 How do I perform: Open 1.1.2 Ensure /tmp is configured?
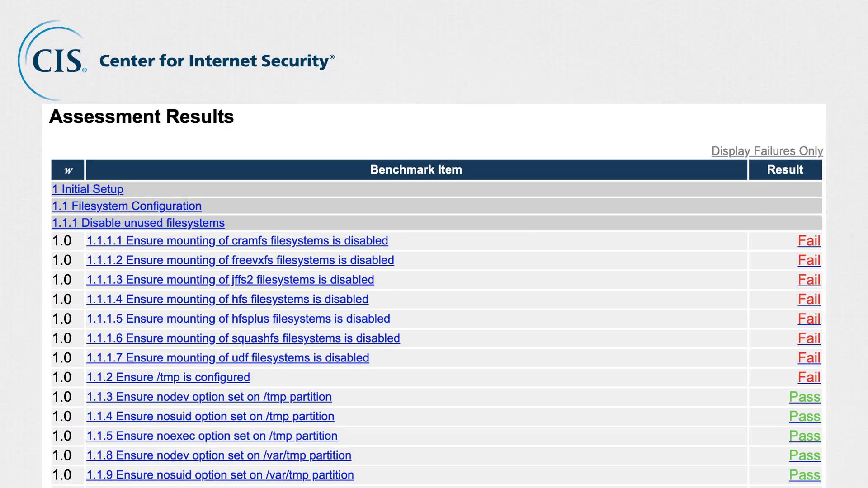point(168,377)
